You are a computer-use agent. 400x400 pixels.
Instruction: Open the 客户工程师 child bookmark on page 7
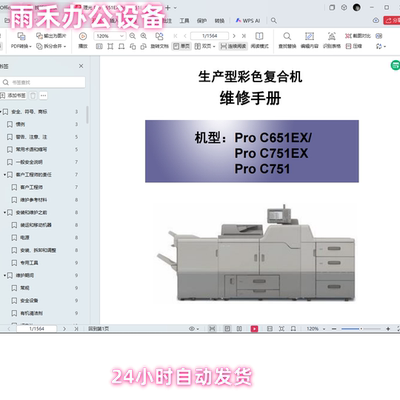[31, 187]
